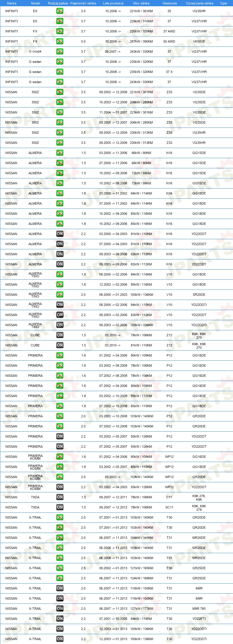Click petrol icon in ALMERA 1.5 03.2000 row

(x=60, y=153)
